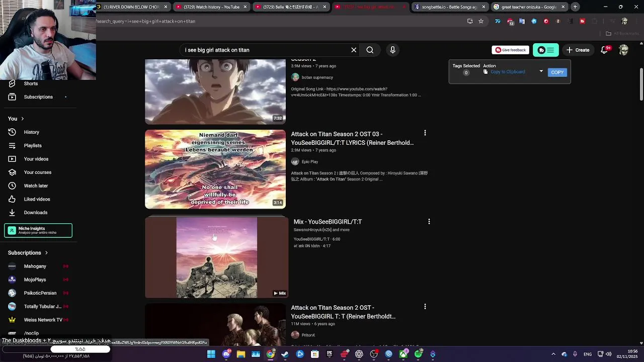
Task: Switch to great teacher onizuka Google tab
Action: pyautogui.click(x=529, y=7)
